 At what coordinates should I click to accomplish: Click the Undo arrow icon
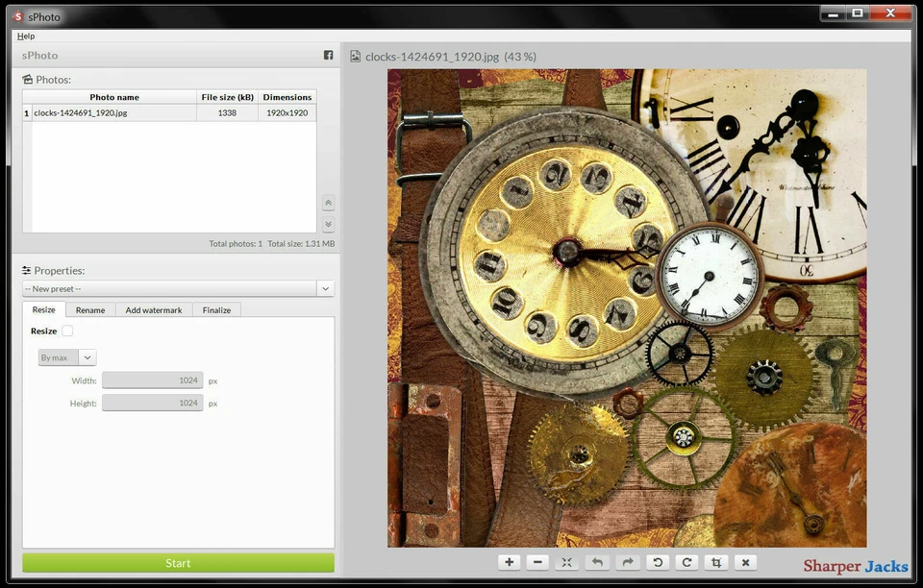click(596, 562)
